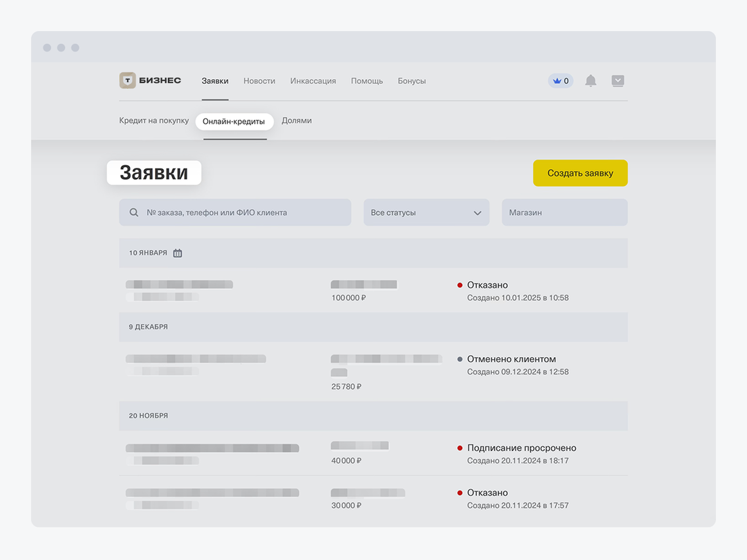
Task: Open the Отменено клиентом application for 25 780 ₽
Action: [x=373, y=372]
